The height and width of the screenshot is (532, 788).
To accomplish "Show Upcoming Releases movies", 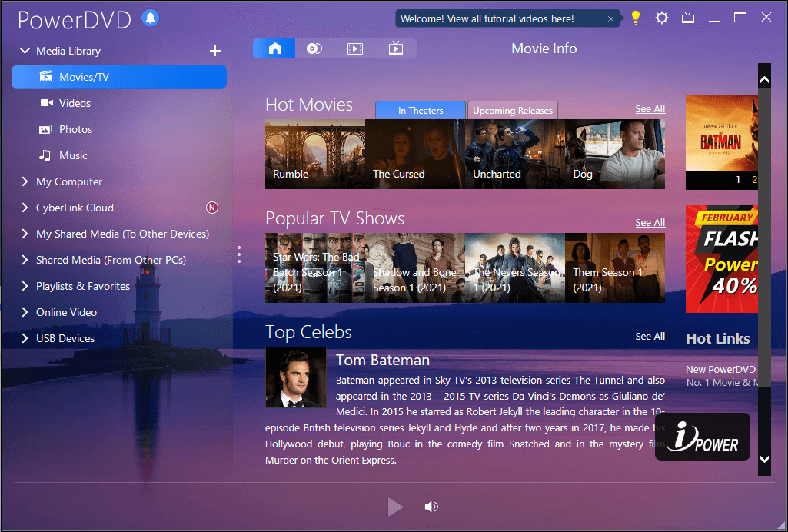I will click(x=512, y=109).
